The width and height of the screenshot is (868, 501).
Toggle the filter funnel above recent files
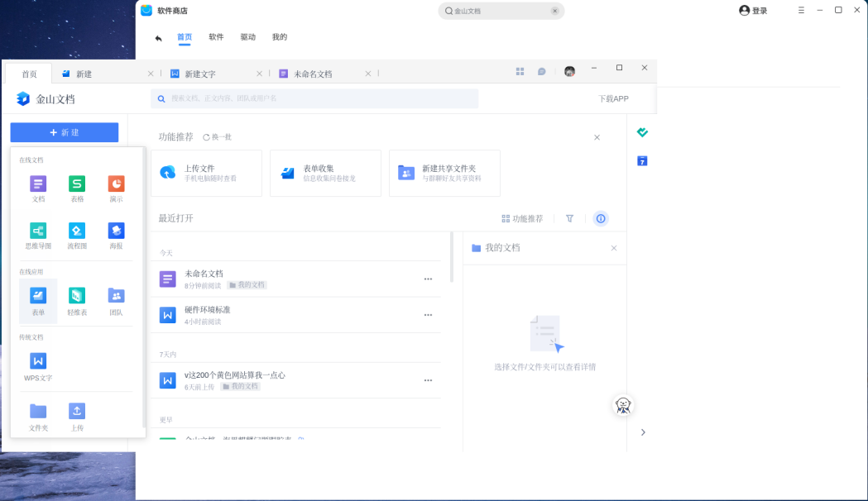click(x=569, y=218)
